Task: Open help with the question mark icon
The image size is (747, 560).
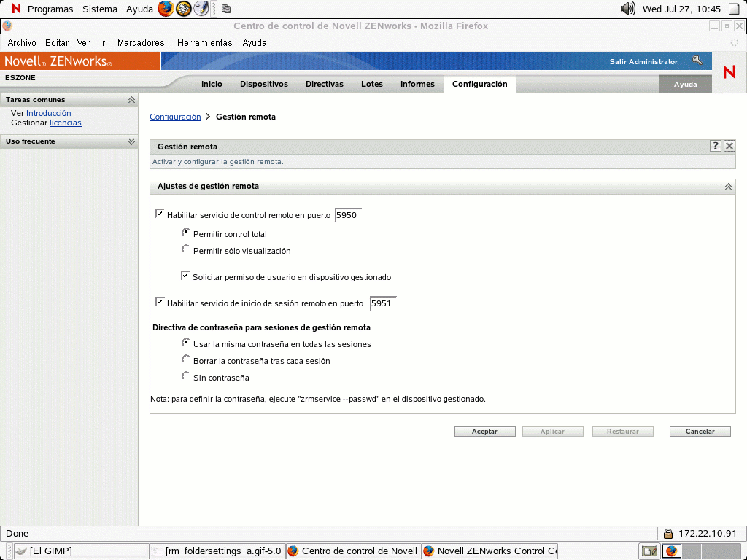Action: point(716,146)
